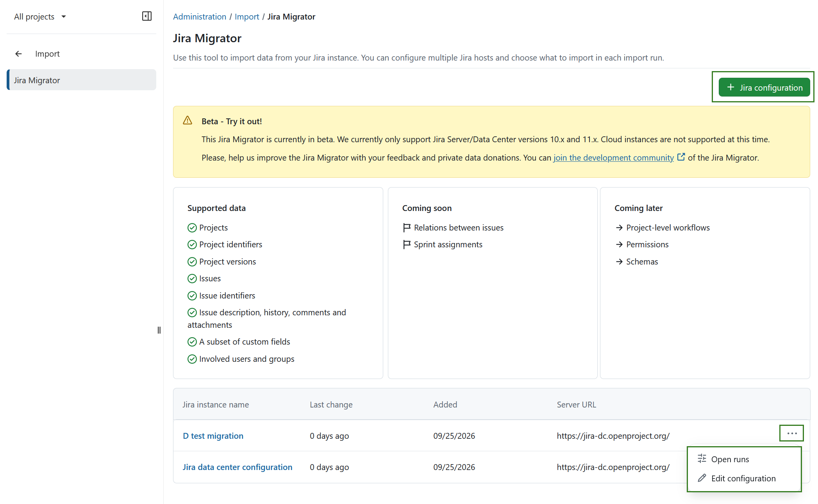This screenshot has height=504, width=818.
Task: Open join the development community link
Action: pos(613,157)
